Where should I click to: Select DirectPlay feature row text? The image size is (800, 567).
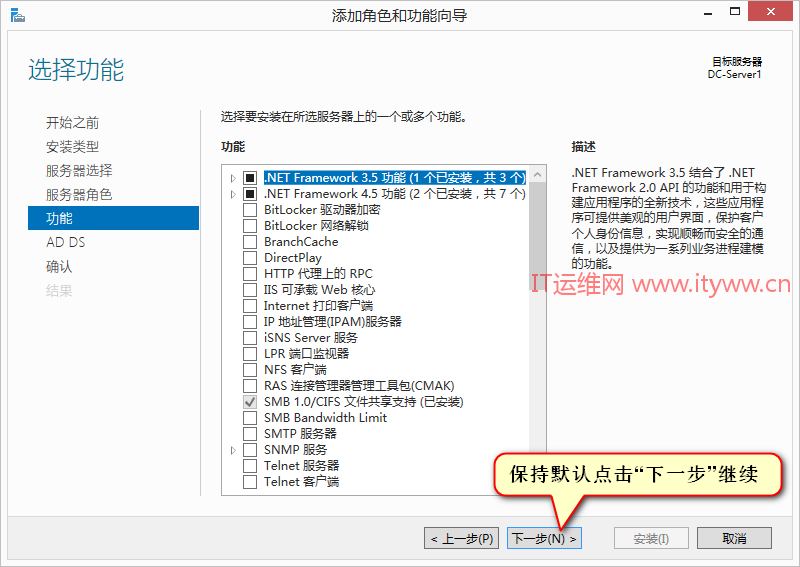[x=293, y=258]
